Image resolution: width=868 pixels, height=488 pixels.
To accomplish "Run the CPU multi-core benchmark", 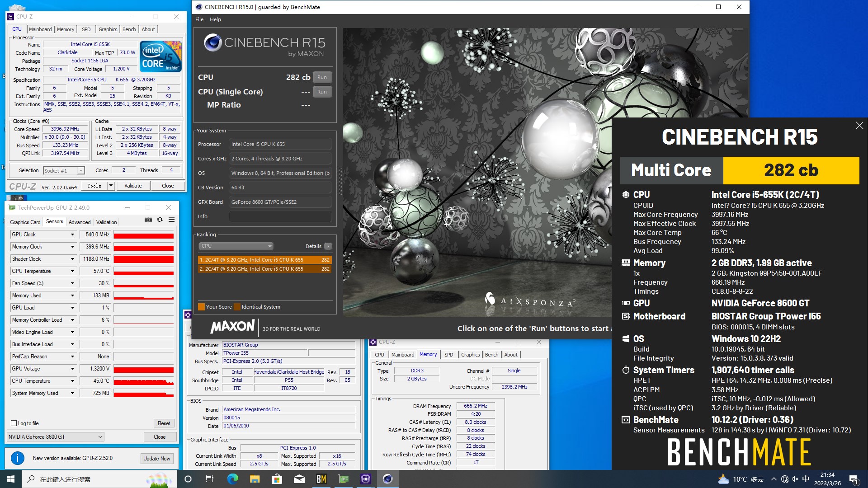I will (x=322, y=77).
